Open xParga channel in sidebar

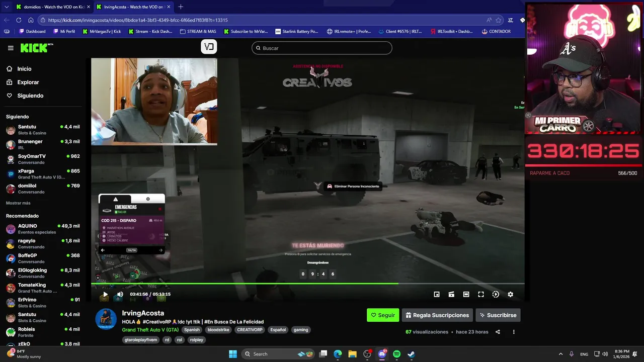(x=43, y=174)
